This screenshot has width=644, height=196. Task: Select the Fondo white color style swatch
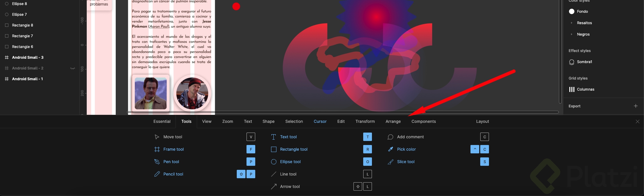click(x=572, y=11)
